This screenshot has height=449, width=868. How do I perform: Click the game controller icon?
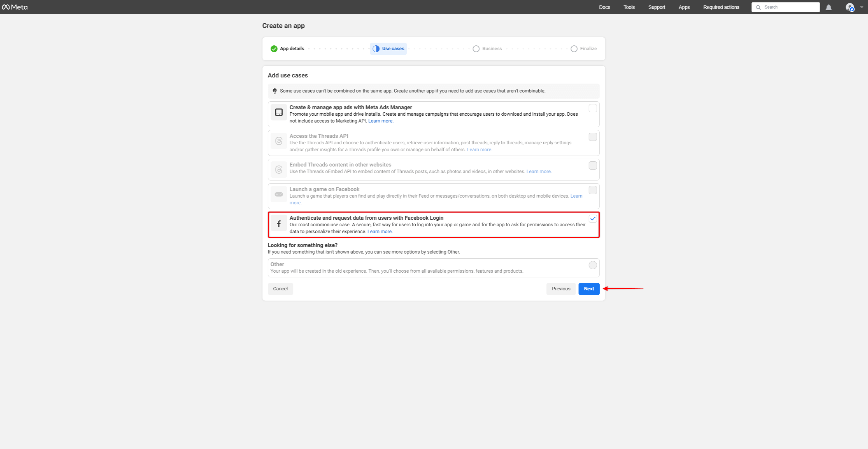pos(279,194)
